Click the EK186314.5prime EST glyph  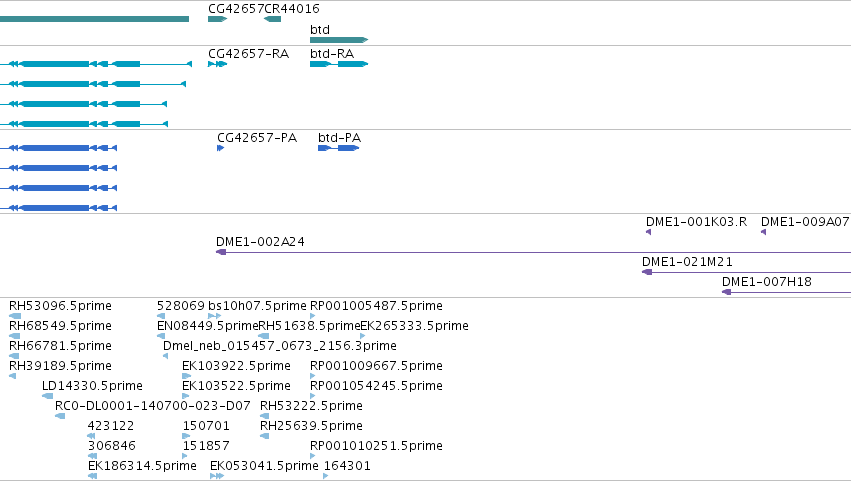[92, 476]
